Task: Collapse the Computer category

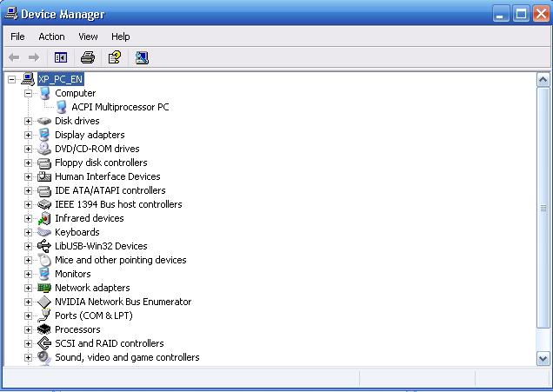Action: pos(28,93)
